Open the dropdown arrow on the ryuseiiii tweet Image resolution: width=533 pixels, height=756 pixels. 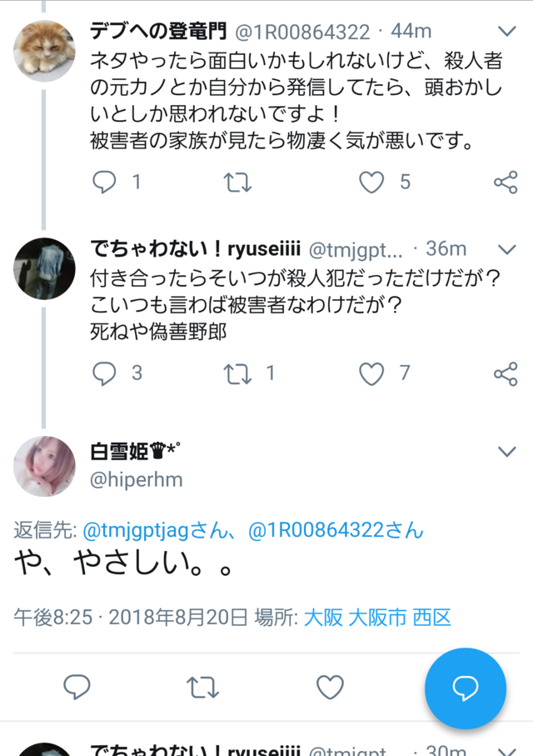(506, 249)
